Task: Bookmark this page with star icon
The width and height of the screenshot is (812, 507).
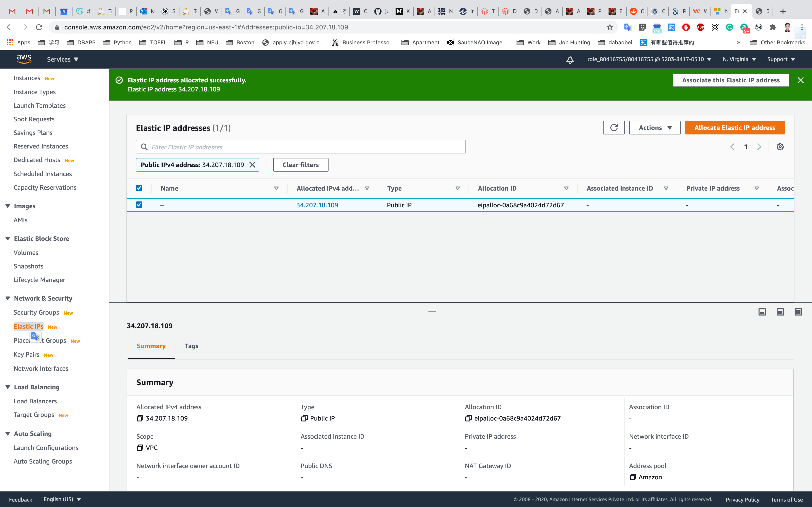Action: [x=610, y=27]
